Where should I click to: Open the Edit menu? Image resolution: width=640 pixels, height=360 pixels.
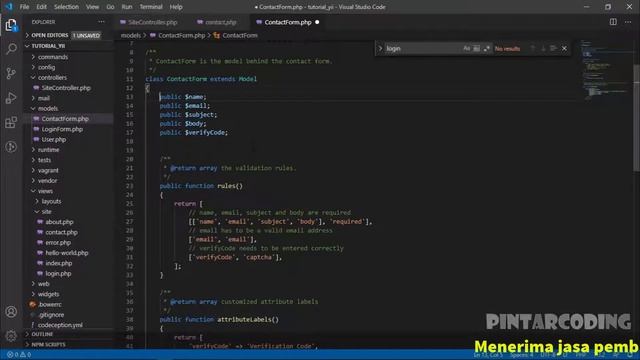tap(41, 7)
